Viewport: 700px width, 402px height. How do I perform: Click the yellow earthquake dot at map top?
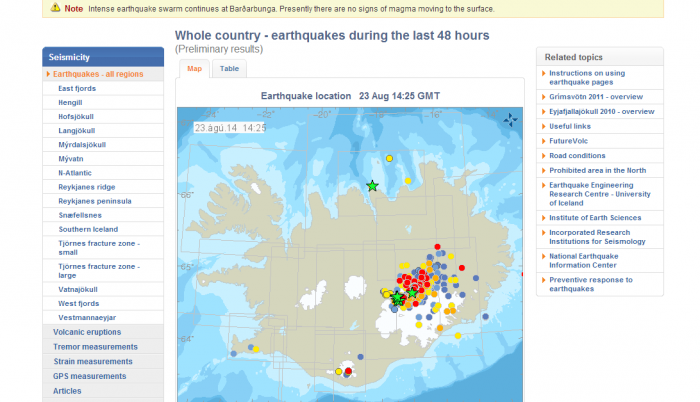click(x=390, y=158)
